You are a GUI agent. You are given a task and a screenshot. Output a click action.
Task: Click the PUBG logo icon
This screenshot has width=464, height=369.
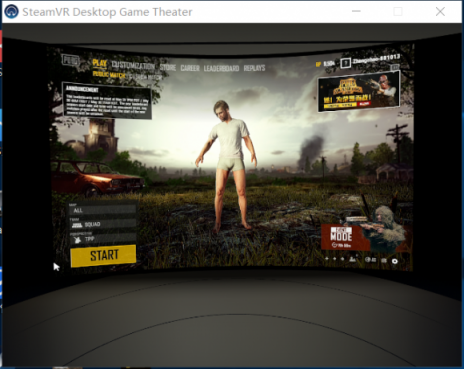click(x=70, y=61)
